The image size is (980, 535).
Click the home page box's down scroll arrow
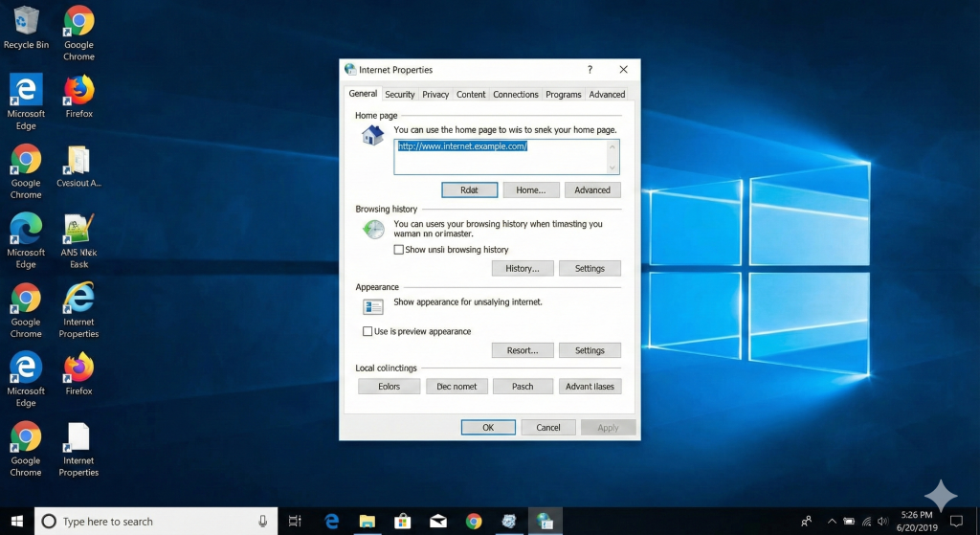tap(612, 167)
